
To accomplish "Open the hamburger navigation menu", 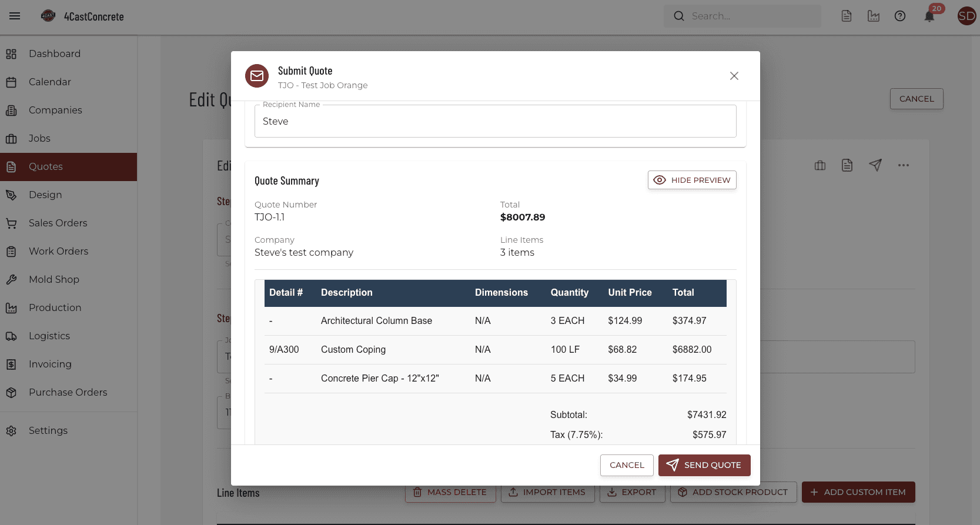I will point(15,16).
